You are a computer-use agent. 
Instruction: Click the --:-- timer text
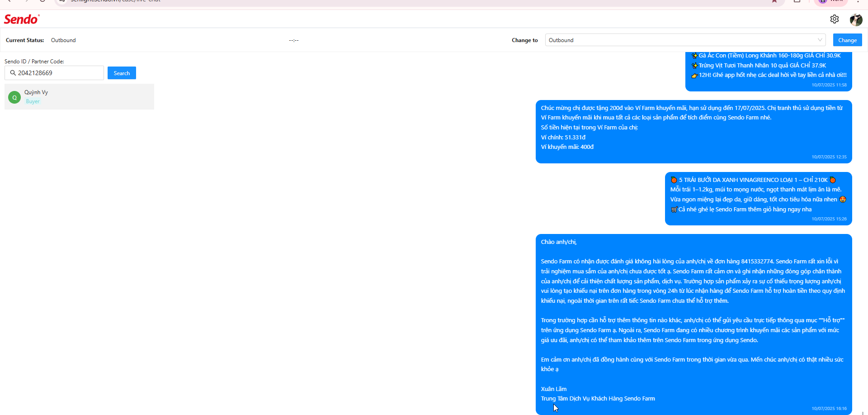[294, 40]
